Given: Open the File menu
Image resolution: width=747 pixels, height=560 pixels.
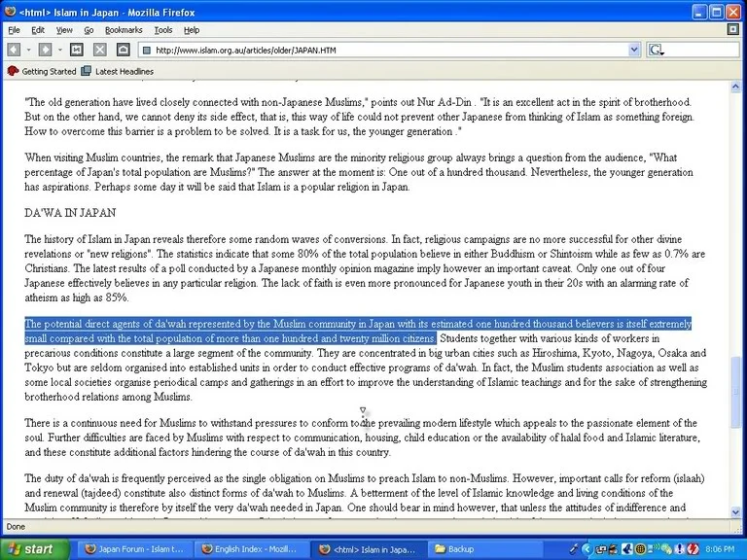Looking at the screenshot, I should point(14,30).
